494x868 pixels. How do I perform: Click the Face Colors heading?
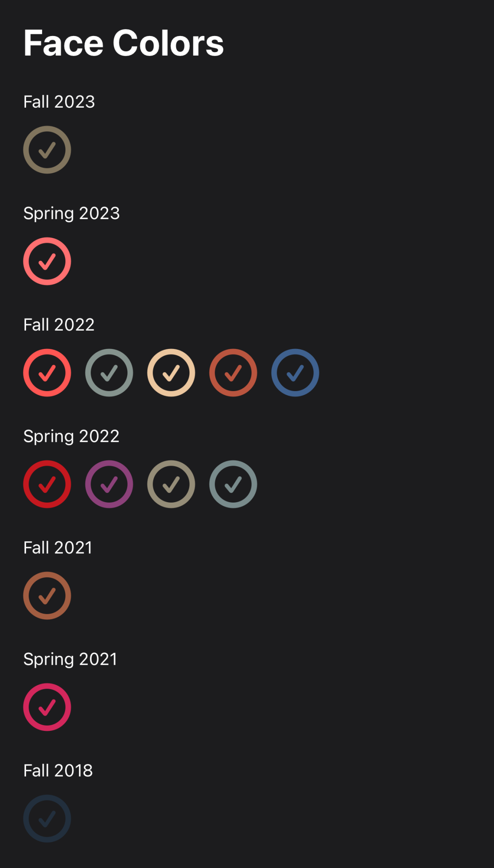pyautogui.click(x=124, y=43)
